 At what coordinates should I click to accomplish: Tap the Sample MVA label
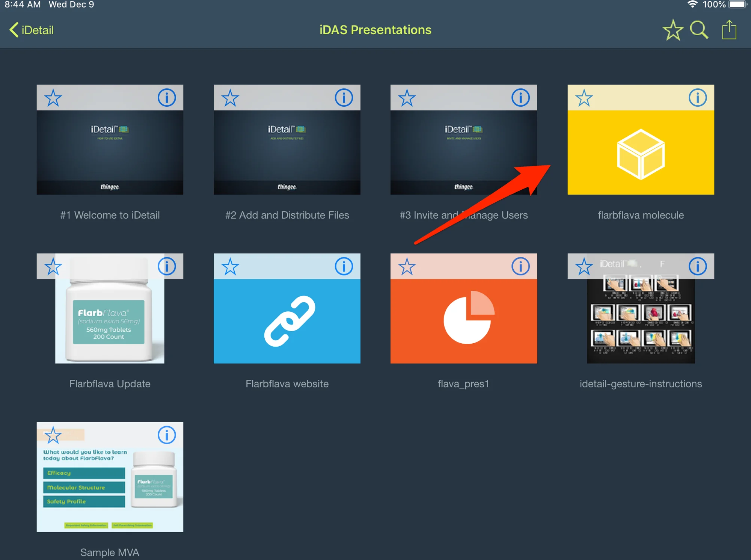(110, 552)
